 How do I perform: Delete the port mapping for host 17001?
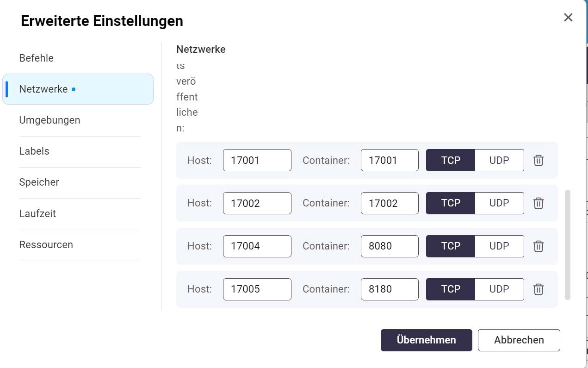tap(538, 161)
